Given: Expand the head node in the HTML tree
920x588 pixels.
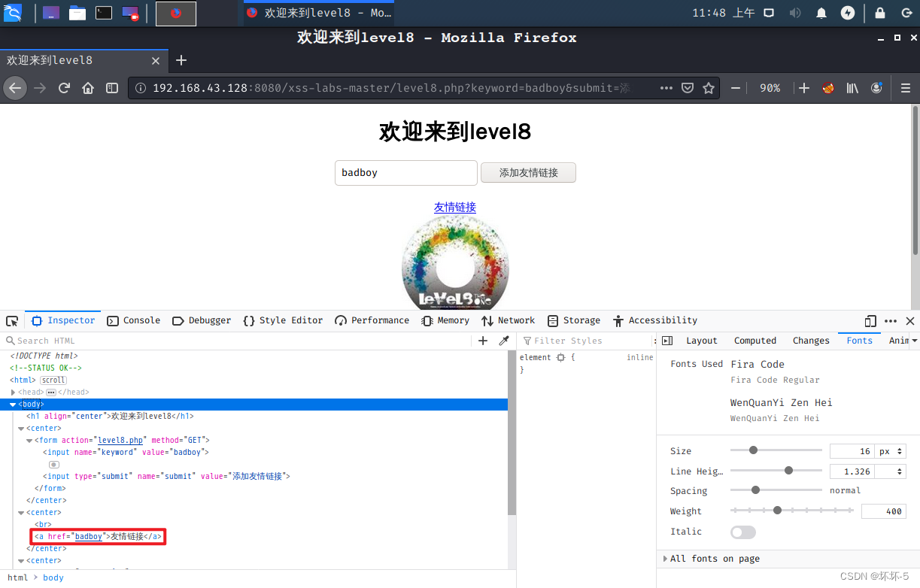Looking at the screenshot, I should (x=14, y=392).
